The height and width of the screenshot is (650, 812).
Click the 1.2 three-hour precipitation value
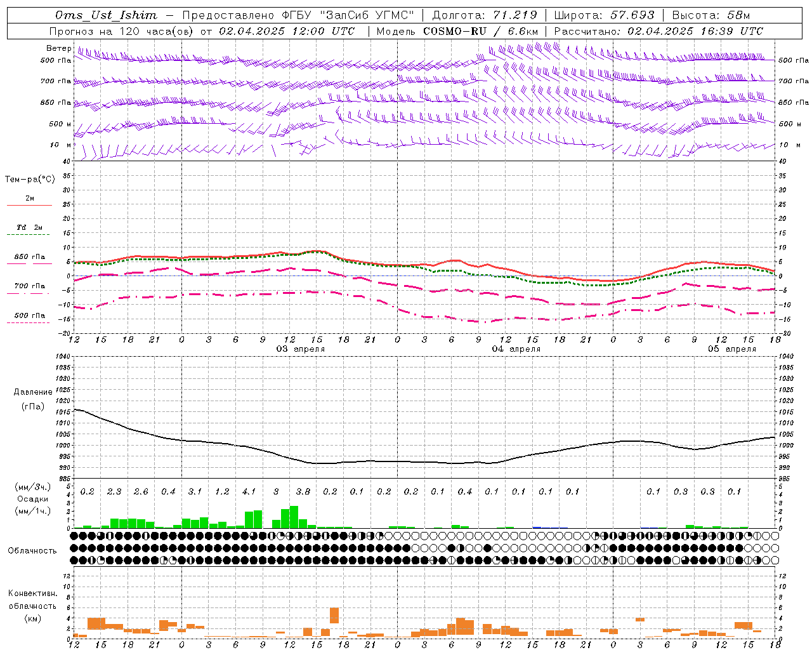pos(222,492)
